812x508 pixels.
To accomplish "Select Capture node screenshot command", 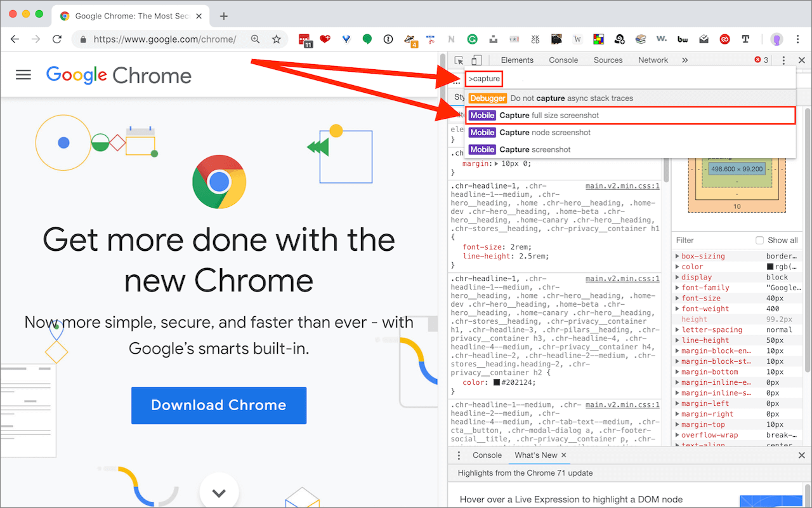I will coord(631,133).
